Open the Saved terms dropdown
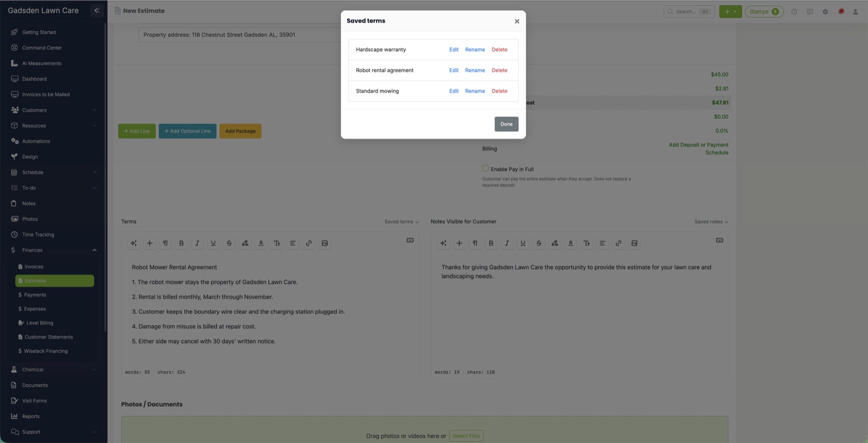Image resolution: width=868 pixels, height=443 pixels. pos(401,222)
